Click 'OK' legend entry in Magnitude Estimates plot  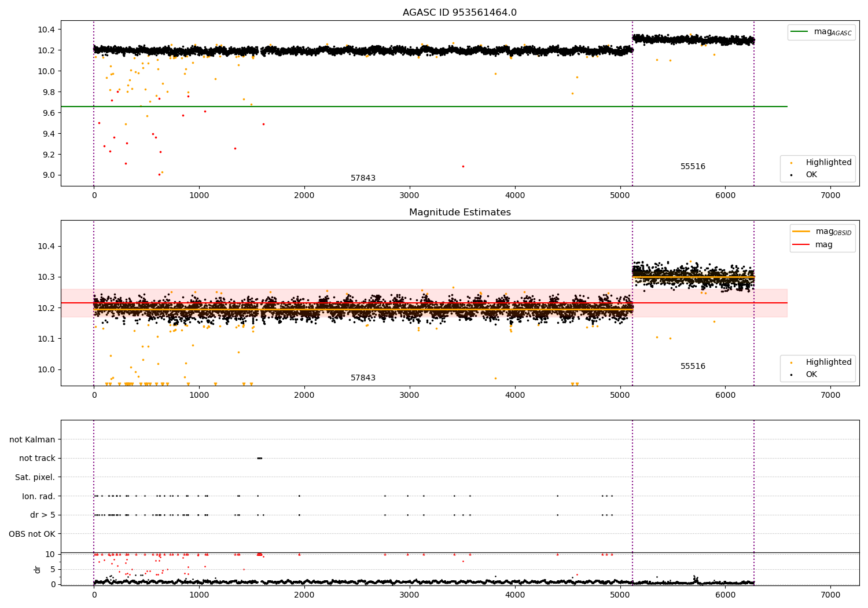pos(804,375)
